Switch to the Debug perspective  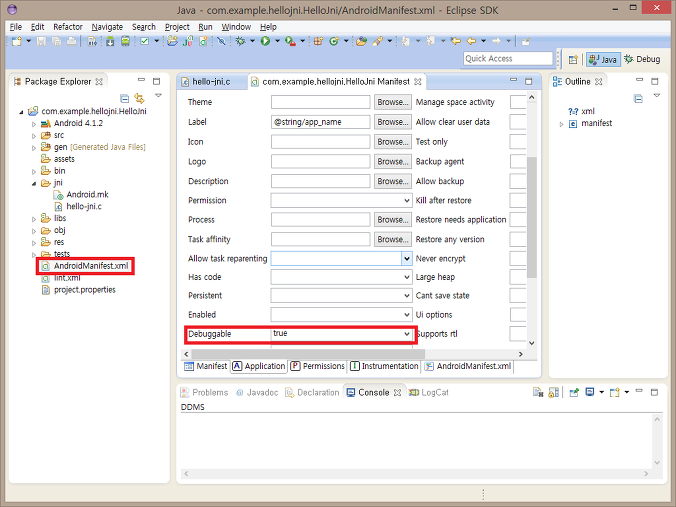642,59
